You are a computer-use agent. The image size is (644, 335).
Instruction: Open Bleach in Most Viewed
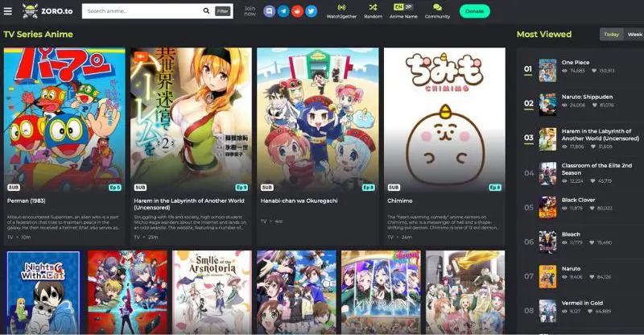tap(571, 234)
